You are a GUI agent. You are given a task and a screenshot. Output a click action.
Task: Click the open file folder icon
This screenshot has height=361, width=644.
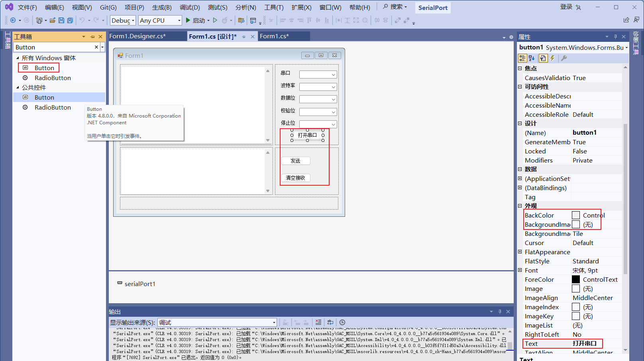(52, 20)
